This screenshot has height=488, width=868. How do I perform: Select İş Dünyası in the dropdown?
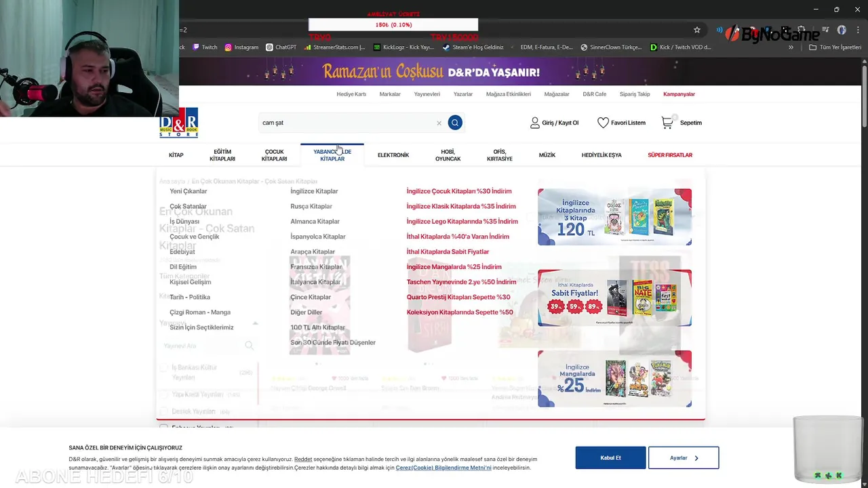(x=184, y=222)
